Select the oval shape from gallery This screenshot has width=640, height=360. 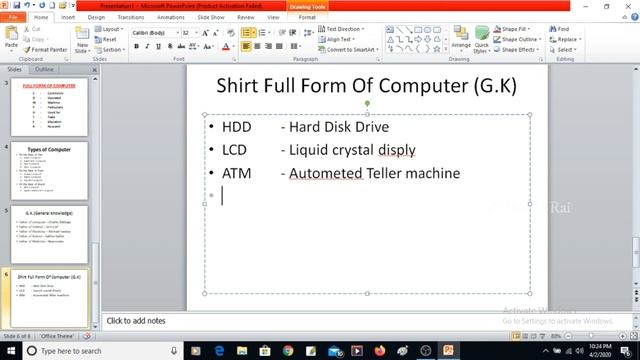tap(427, 30)
